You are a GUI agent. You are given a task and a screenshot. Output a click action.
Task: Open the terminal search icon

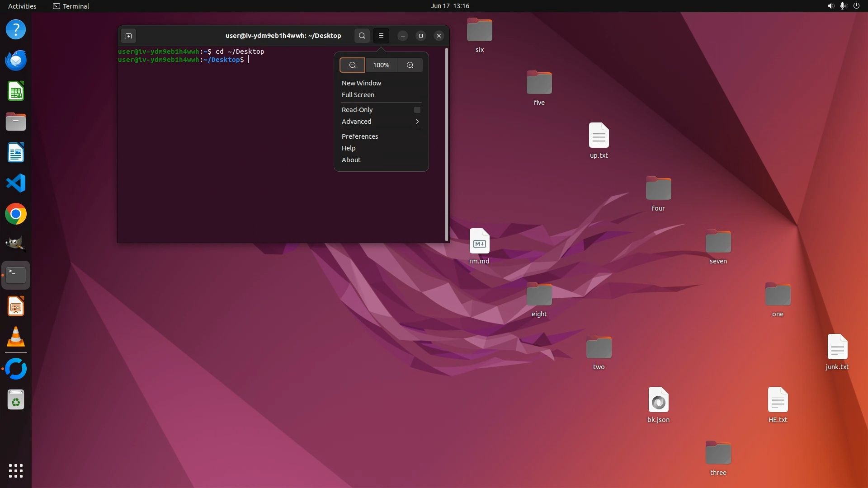[x=362, y=36]
